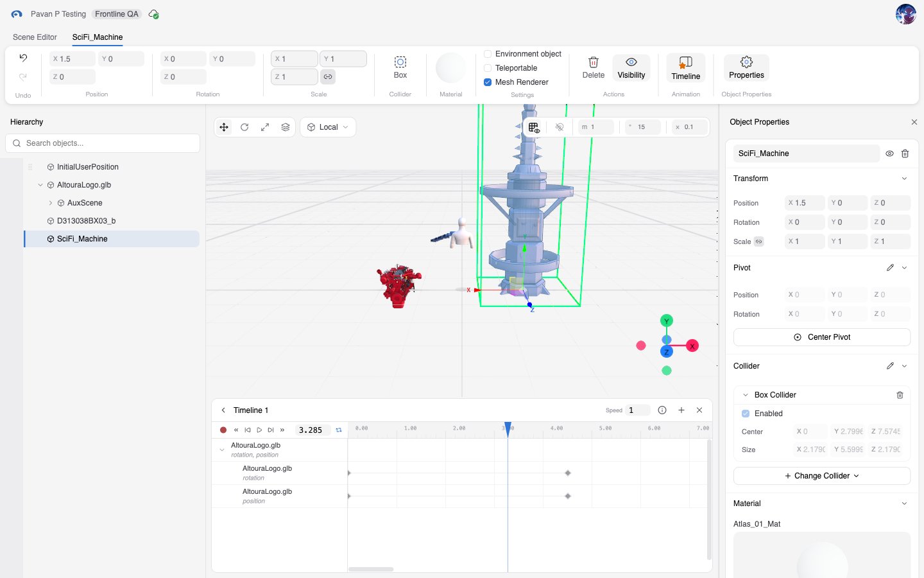Enable the Environment object checkbox

click(488, 54)
